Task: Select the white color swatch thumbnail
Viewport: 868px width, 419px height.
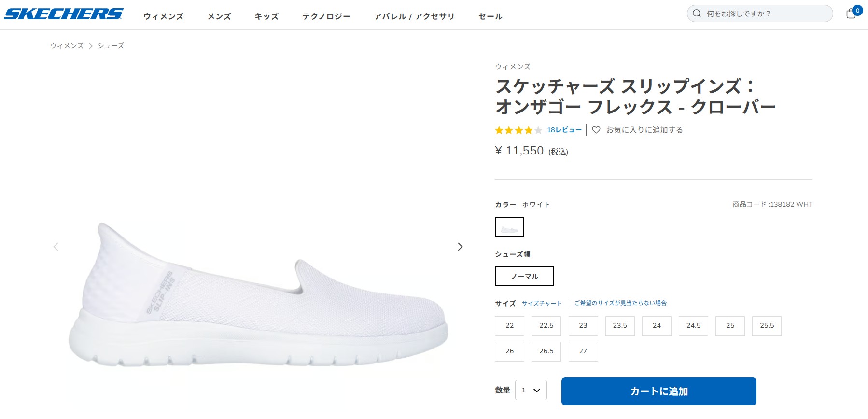Action: click(x=509, y=227)
